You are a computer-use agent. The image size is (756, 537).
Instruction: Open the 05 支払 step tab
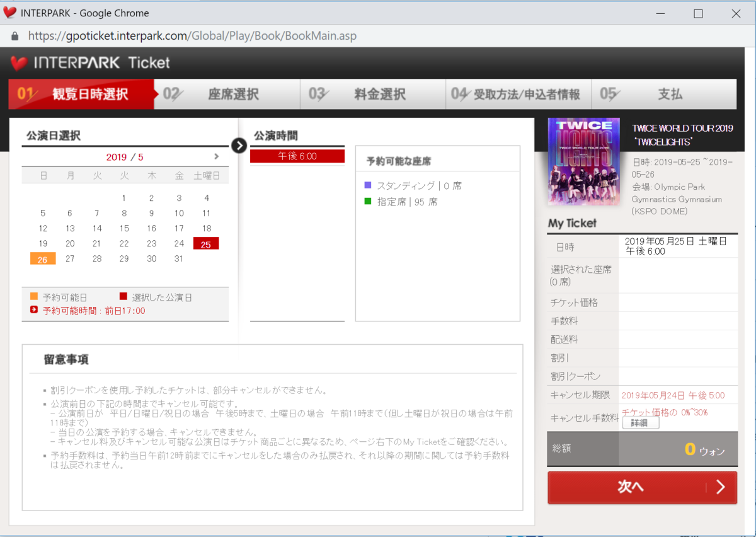[664, 95]
